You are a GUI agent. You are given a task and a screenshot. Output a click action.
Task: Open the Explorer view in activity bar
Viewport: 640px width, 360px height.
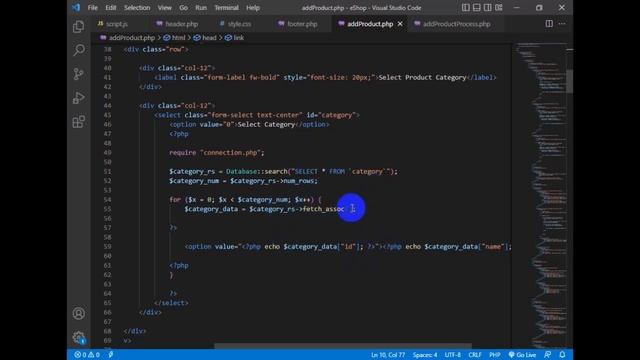[x=78, y=27]
